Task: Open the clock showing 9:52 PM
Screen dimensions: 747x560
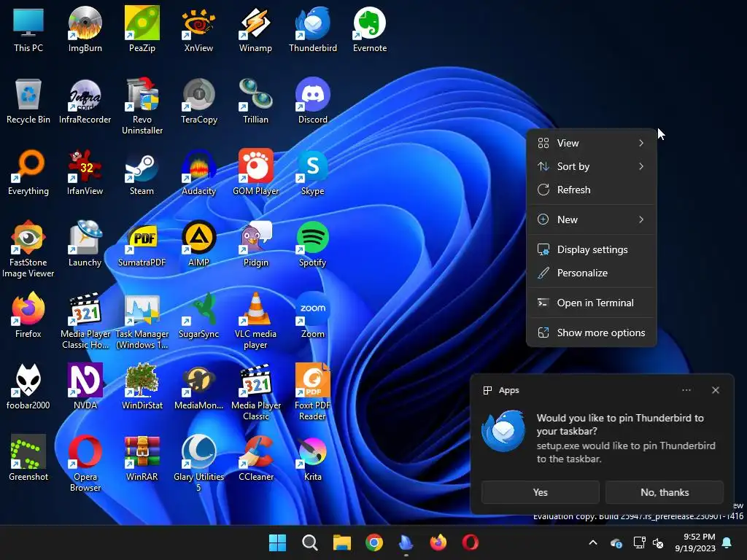Action: (x=695, y=542)
